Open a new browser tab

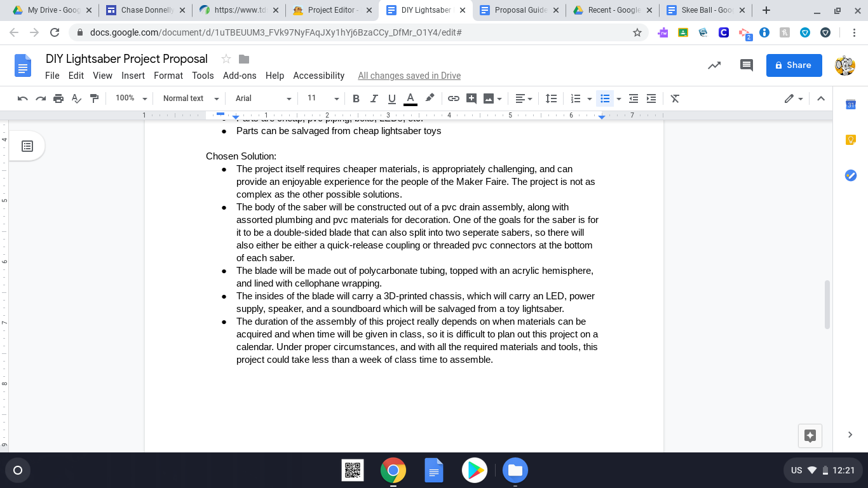point(766,10)
